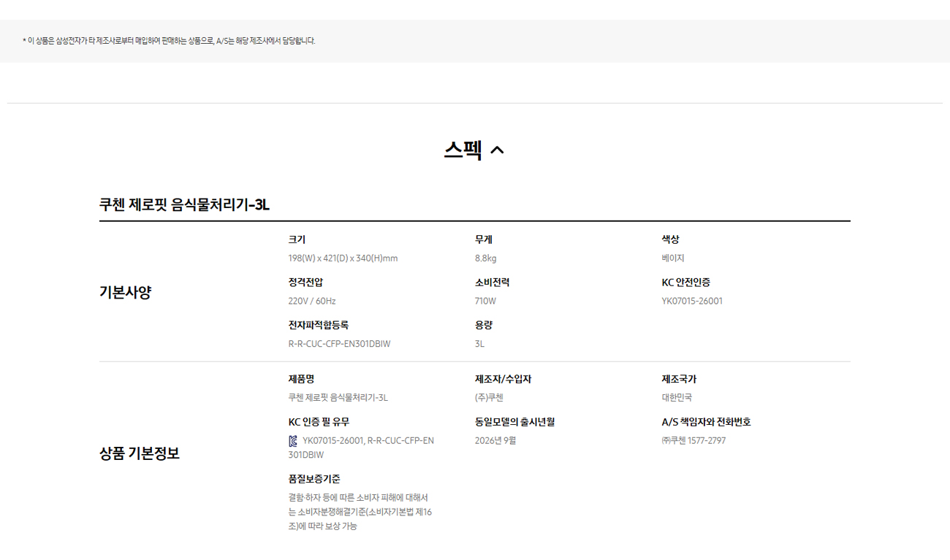
Task: Select 'YK07015-26001' under KC 안전인증
Action: [692, 301]
